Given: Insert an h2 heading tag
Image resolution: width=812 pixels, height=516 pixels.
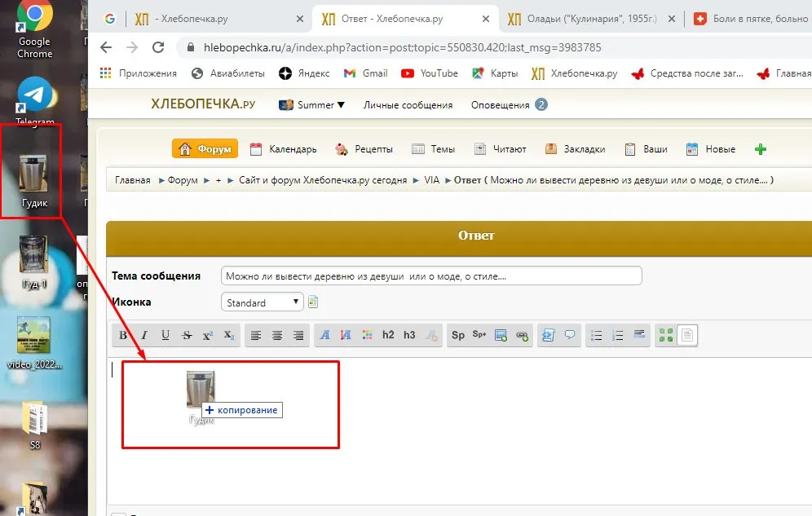Looking at the screenshot, I should (388, 335).
